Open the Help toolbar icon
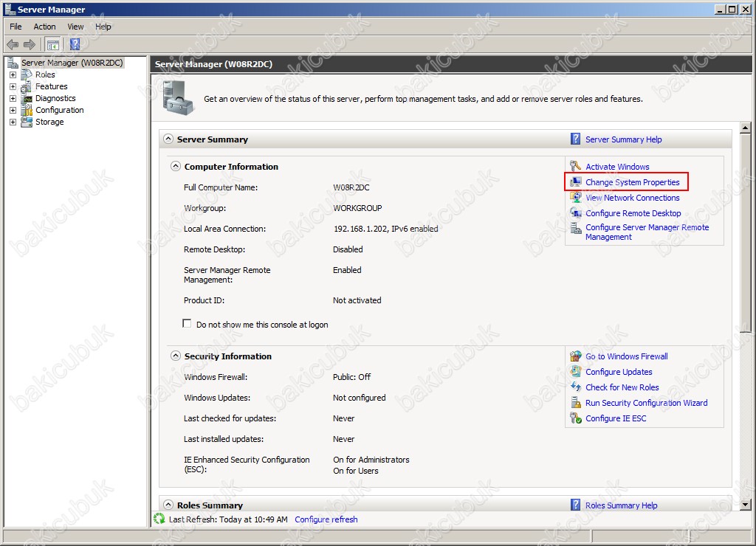 [75, 45]
